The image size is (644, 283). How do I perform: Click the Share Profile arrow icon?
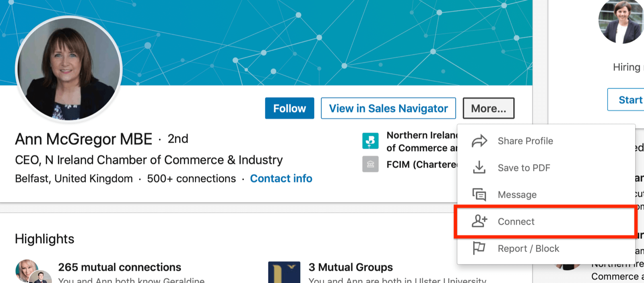[479, 141]
